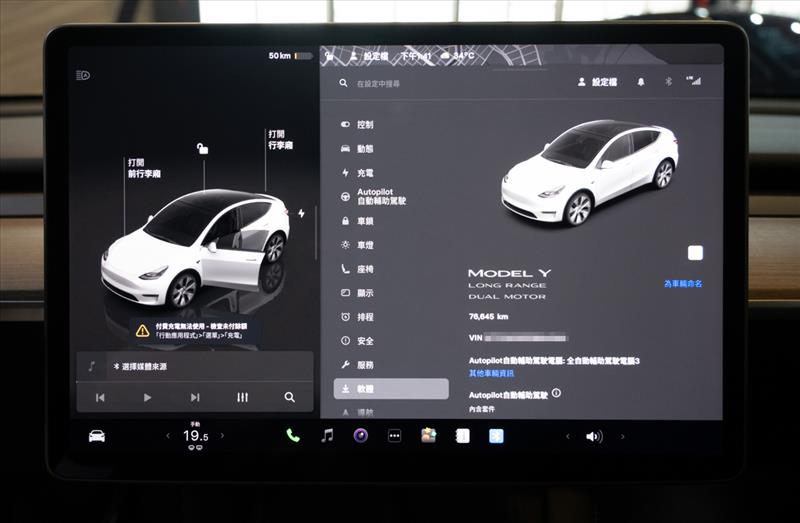
Task: Tap the headlight auto indicator icon
Action: (83, 76)
